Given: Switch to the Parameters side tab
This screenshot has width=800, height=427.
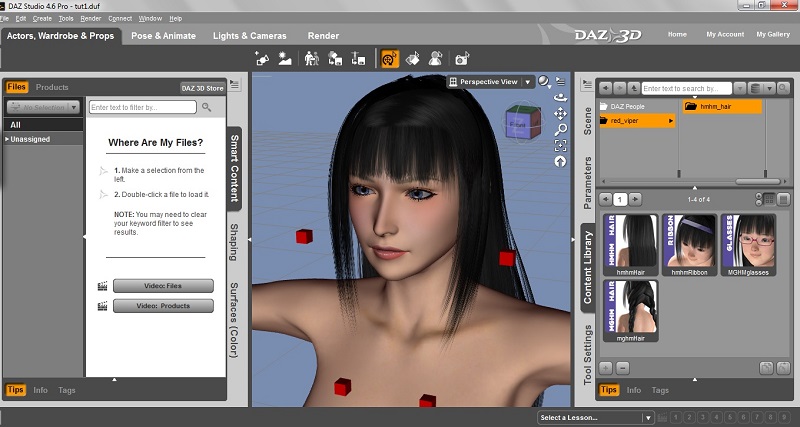Looking at the screenshot, I should 587,183.
